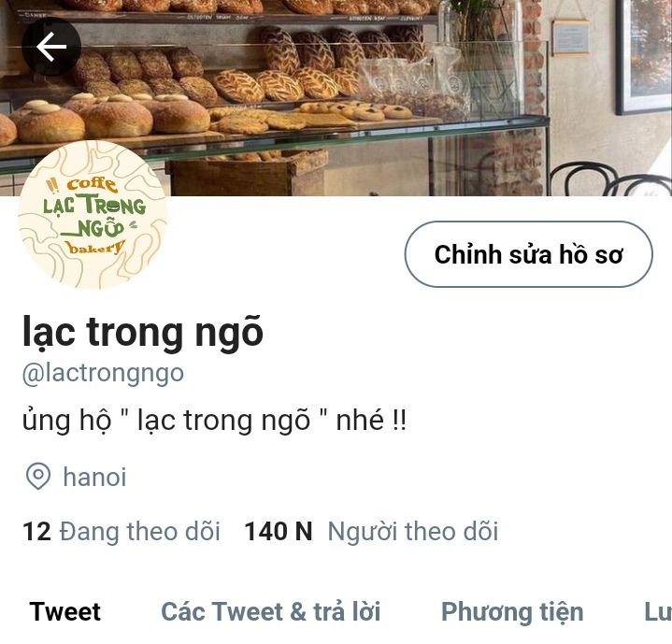Open the 12 following count

click(36, 531)
